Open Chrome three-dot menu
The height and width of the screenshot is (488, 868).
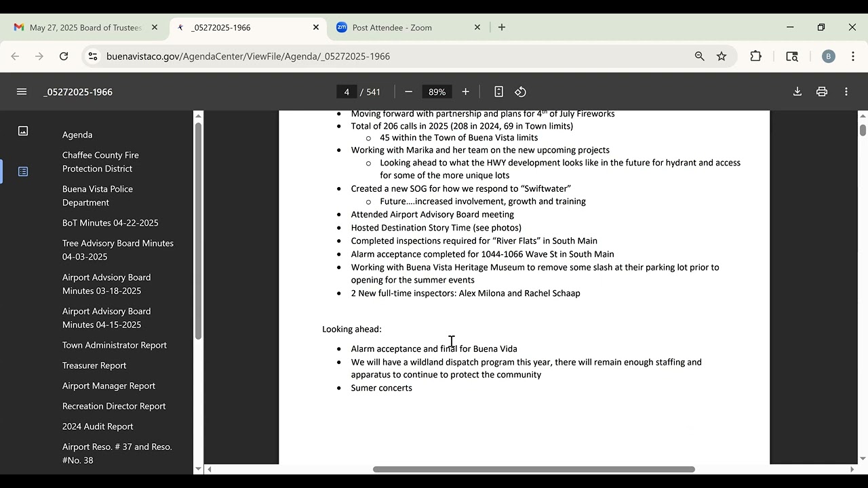click(853, 56)
